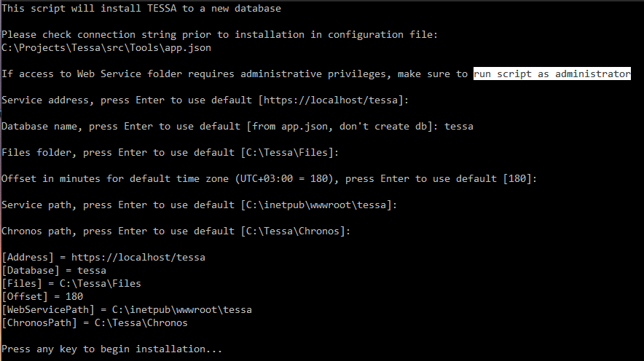Image resolution: width=644 pixels, height=361 pixels.
Task: Click the highlighted 'run script as administrator' text
Action: [x=552, y=74]
